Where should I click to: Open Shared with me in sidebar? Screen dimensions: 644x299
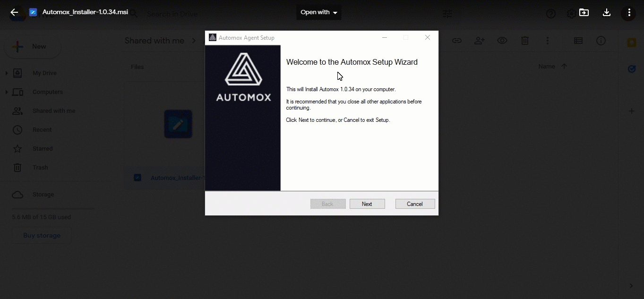[x=54, y=111]
